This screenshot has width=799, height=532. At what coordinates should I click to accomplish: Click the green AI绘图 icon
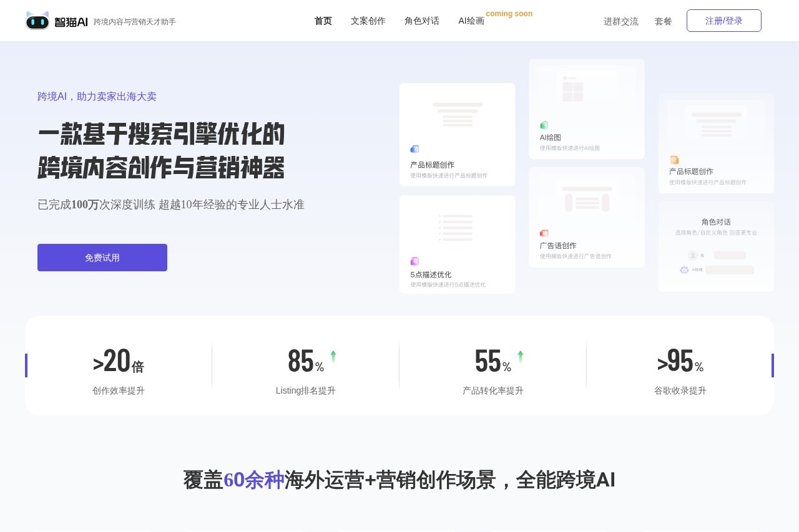tap(544, 125)
